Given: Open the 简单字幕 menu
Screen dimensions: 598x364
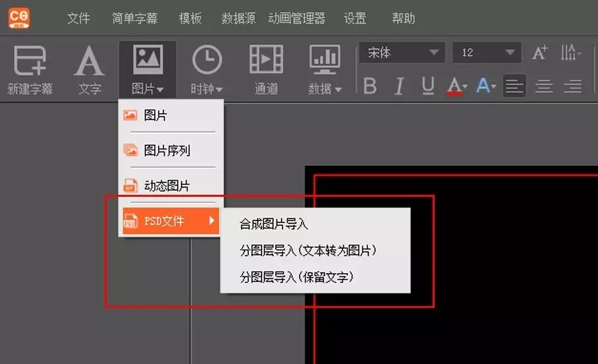Looking at the screenshot, I should coord(135,18).
